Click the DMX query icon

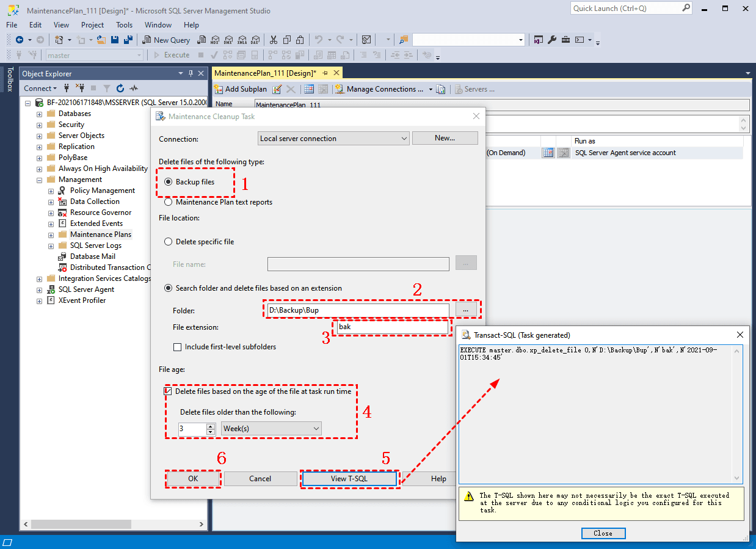pyautogui.click(x=227, y=40)
